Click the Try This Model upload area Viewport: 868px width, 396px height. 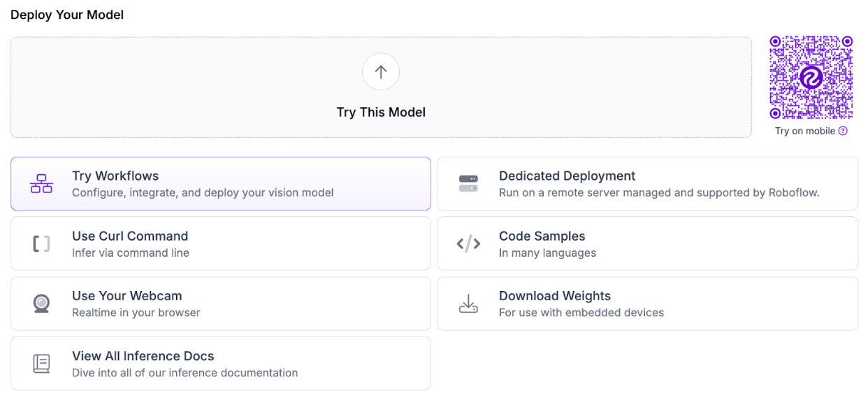[381, 112]
